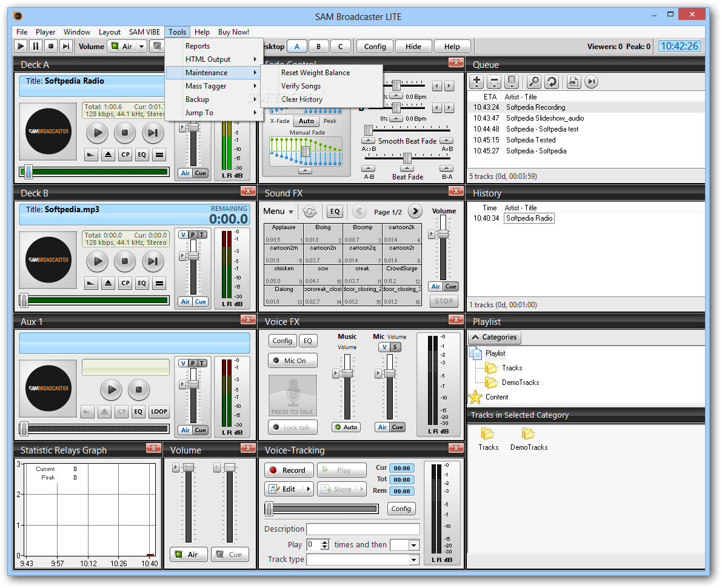722x588 pixels.
Task: Click the main toolbar Play icon
Action: (x=21, y=46)
